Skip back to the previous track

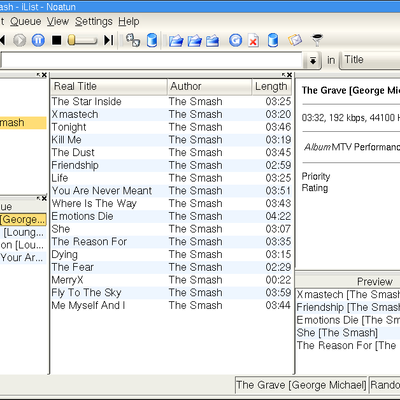(x=2, y=40)
